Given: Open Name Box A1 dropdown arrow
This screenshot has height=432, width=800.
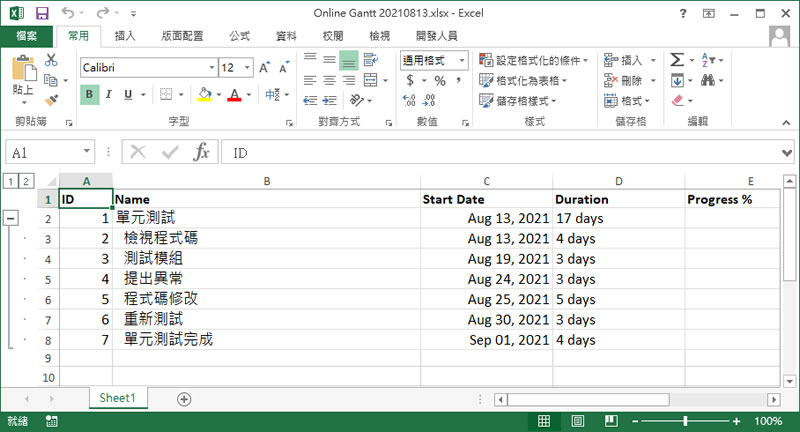Looking at the screenshot, I should point(87,151).
